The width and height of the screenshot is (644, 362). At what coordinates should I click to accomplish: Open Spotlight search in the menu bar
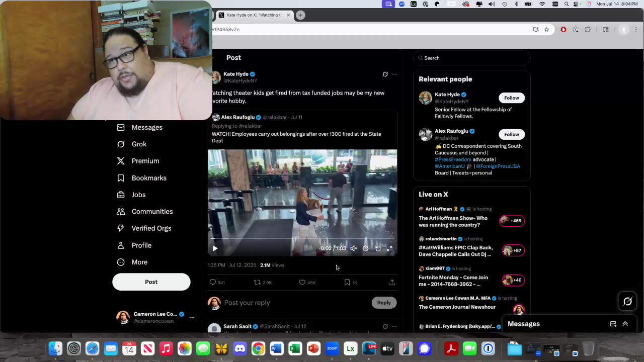567,4
